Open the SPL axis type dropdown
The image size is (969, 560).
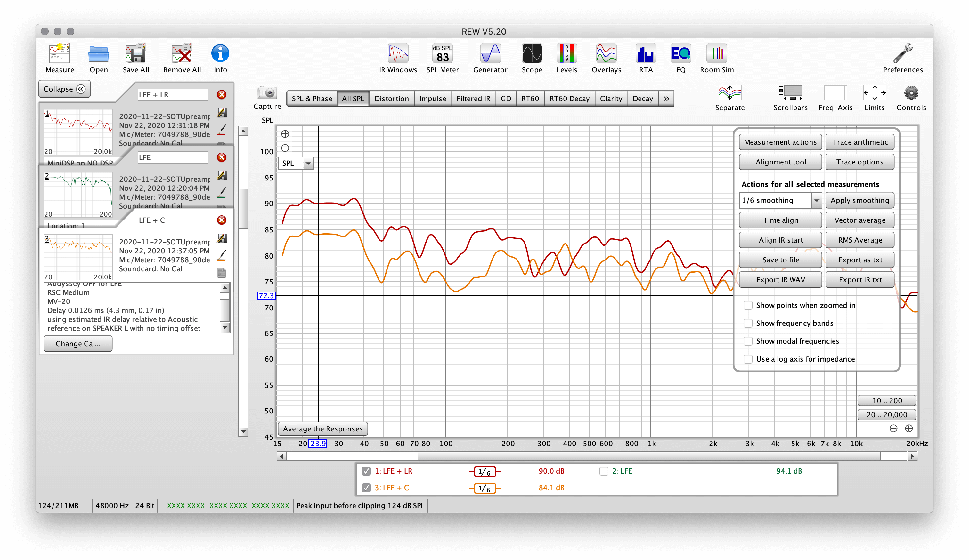pyautogui.click(x=295, y=163)
